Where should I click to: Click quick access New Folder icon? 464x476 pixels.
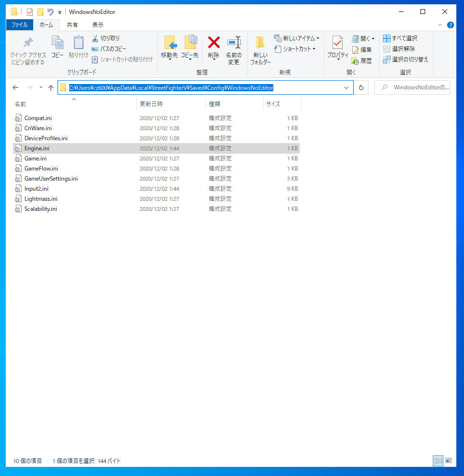pyautogui.click(x=40, y=12)
